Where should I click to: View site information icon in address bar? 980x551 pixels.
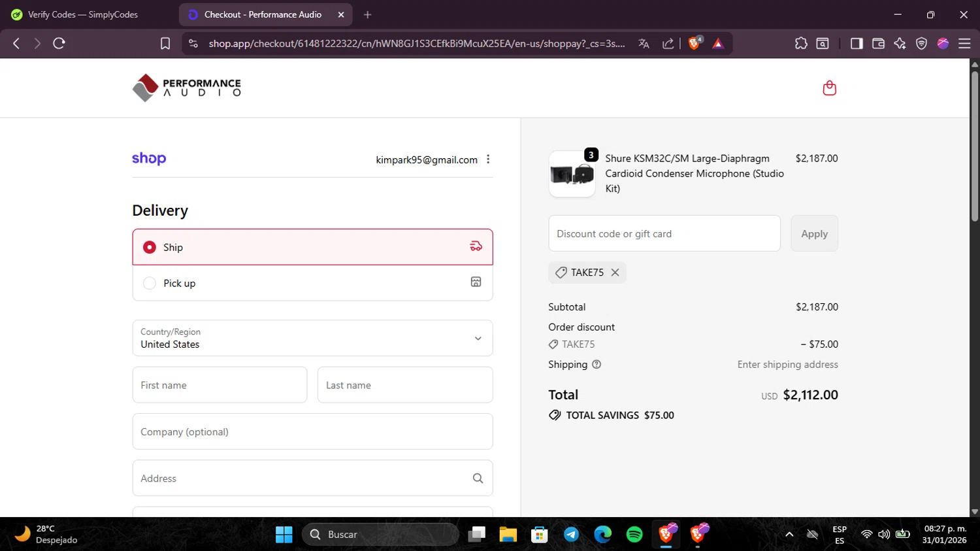tap(193, 43)
